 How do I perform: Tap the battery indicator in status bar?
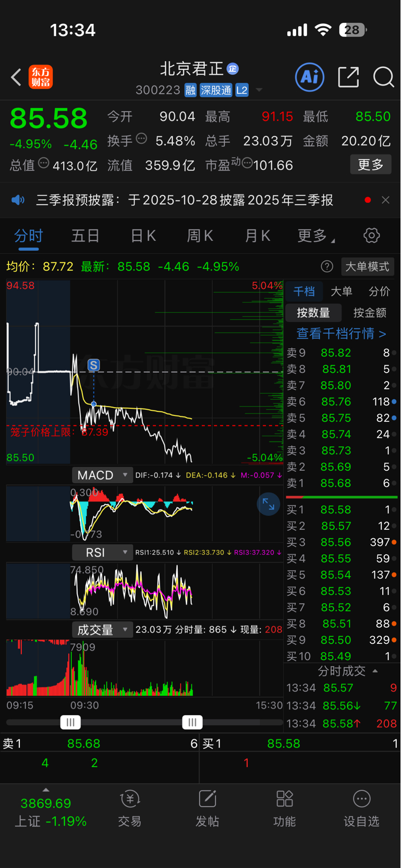(353, 30)
